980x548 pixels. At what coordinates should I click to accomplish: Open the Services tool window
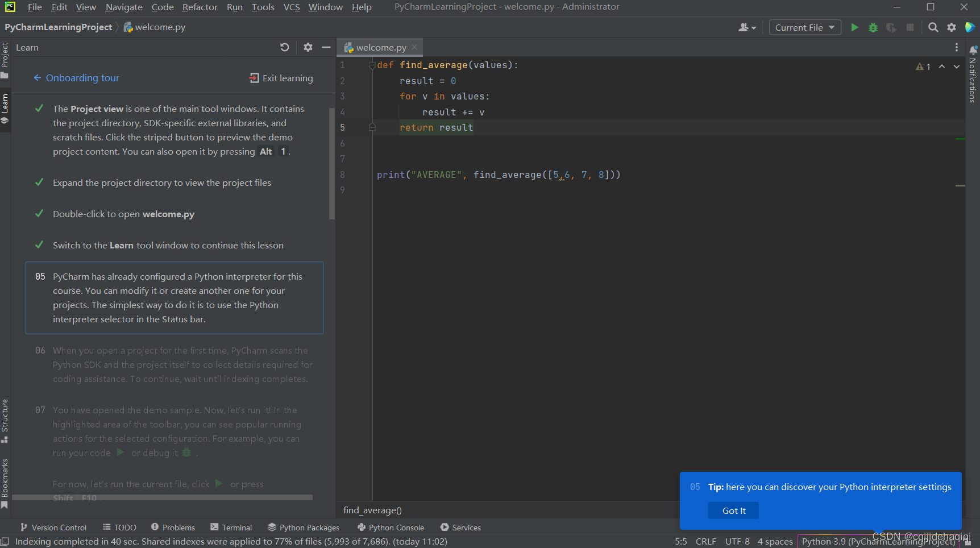pyautogui.click(x=460, y=528)
